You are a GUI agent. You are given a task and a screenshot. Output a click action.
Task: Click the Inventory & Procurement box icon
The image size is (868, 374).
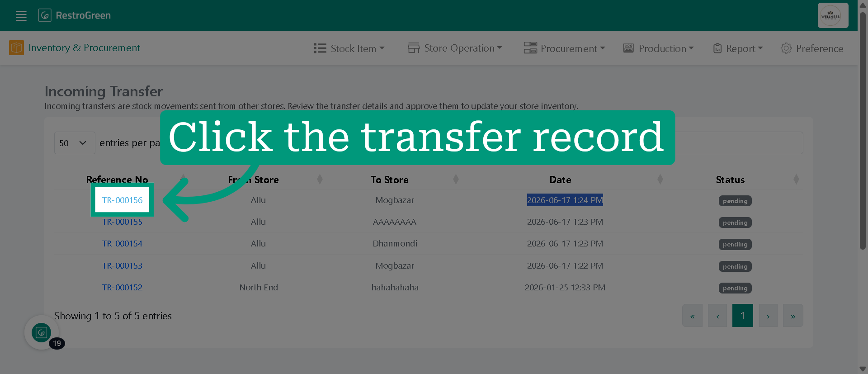point(17,47)
